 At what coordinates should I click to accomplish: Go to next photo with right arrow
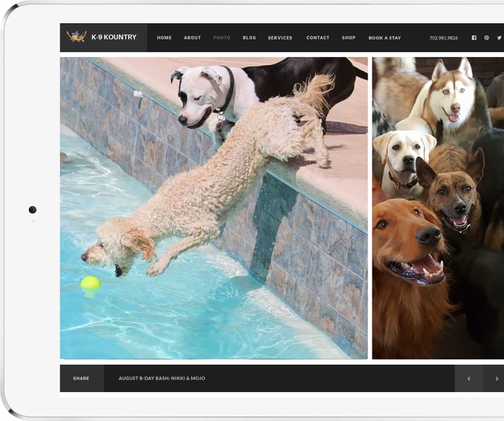(496, 379)
